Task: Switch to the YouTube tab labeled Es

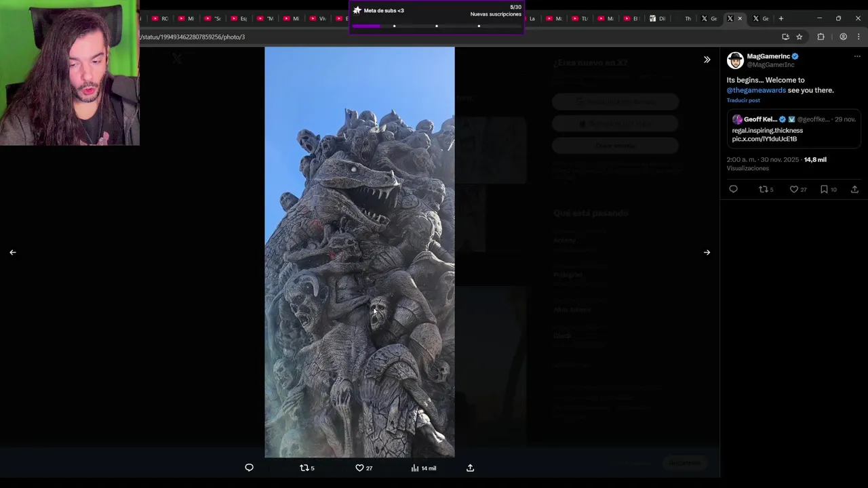Action: point(239,18)
